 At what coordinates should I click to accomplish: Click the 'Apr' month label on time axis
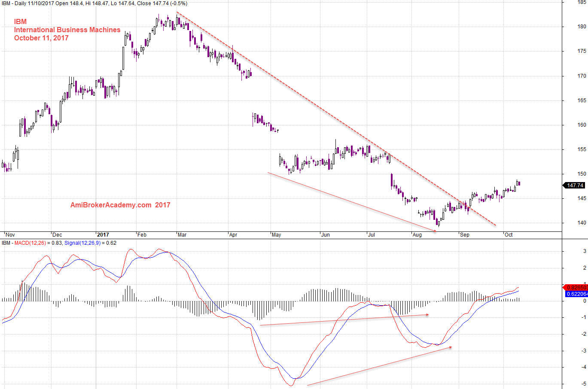coord(233,235)
